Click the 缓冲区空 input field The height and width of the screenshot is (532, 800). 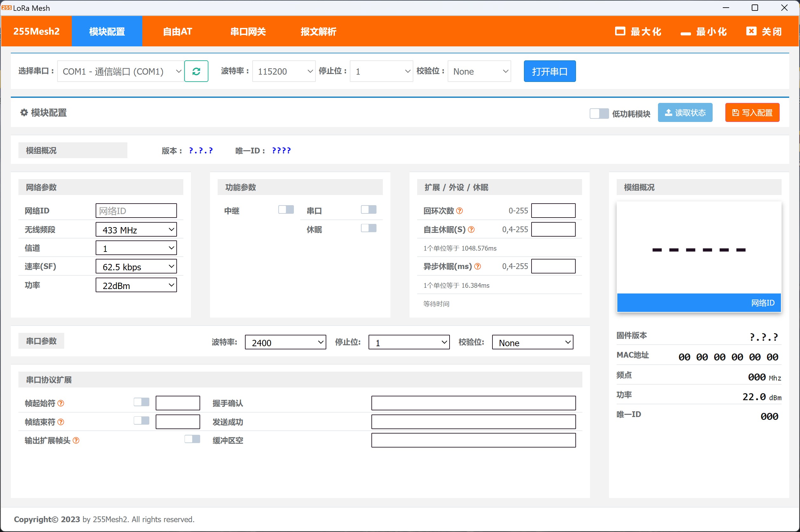point(473,441)
